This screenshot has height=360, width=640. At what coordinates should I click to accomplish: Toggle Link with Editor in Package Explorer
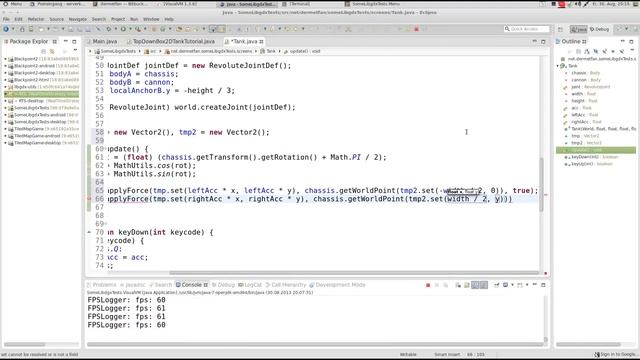click(x=52, y=51)
